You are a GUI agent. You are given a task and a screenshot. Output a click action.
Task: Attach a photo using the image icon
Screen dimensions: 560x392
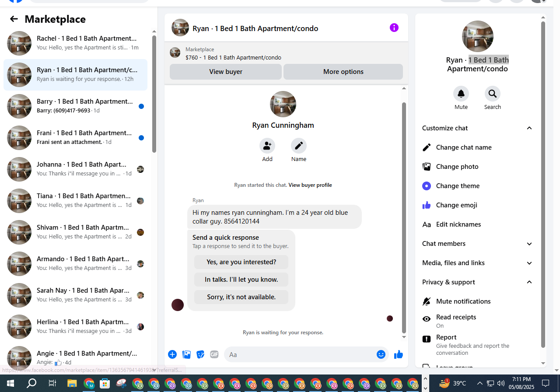(x=186, y=354)
